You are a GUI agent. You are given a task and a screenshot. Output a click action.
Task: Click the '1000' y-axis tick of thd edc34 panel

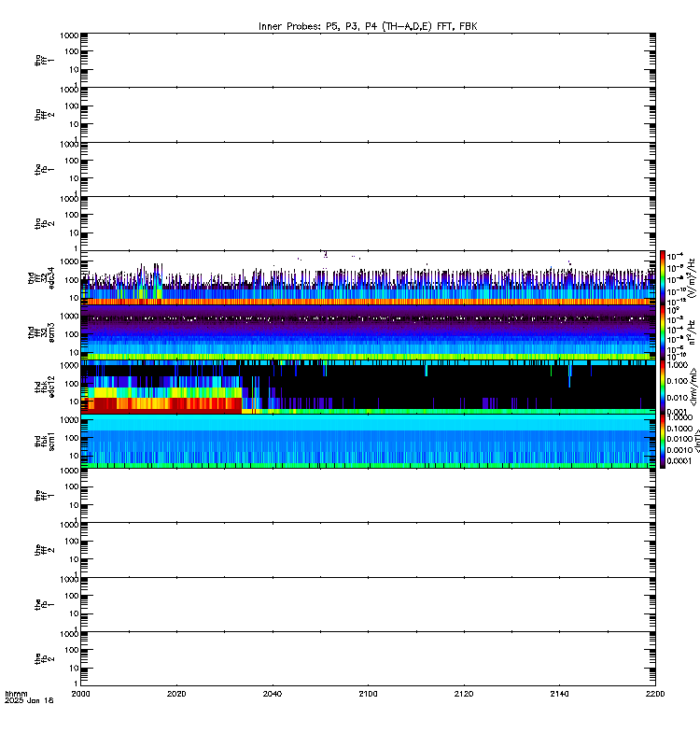[x=69, y=261]
